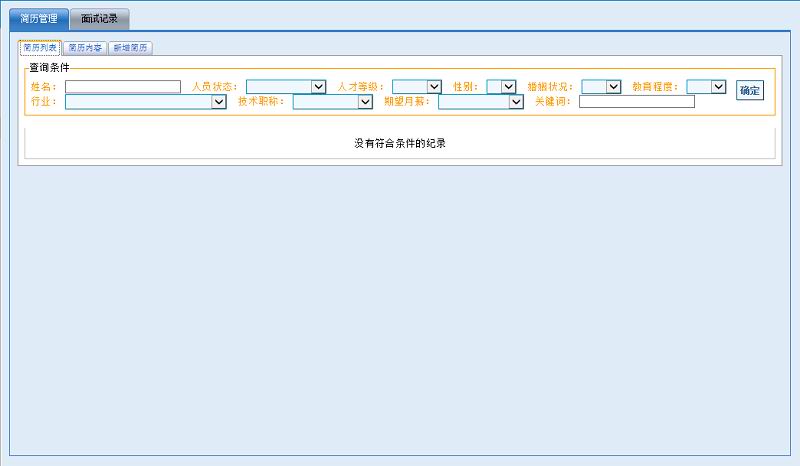Submit the query with 确定 button
This screenshot has width=800, height=466.
pyautogui.click(x=749, y=90)
